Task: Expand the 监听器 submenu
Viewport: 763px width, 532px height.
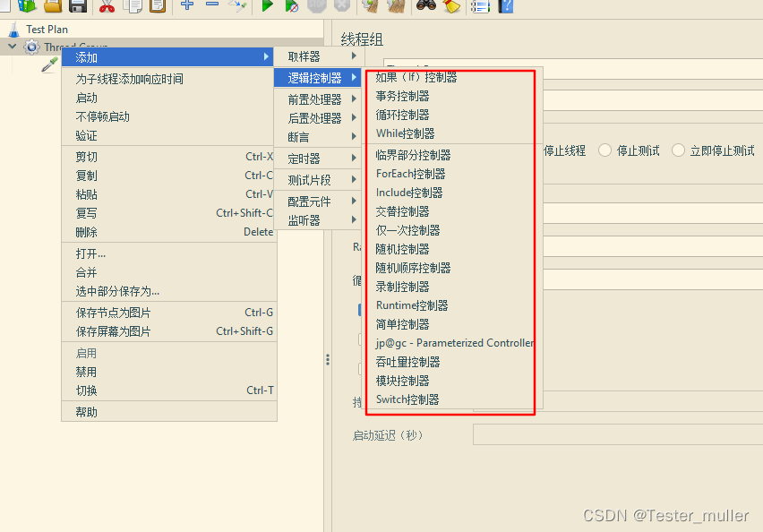Action: 317,220
